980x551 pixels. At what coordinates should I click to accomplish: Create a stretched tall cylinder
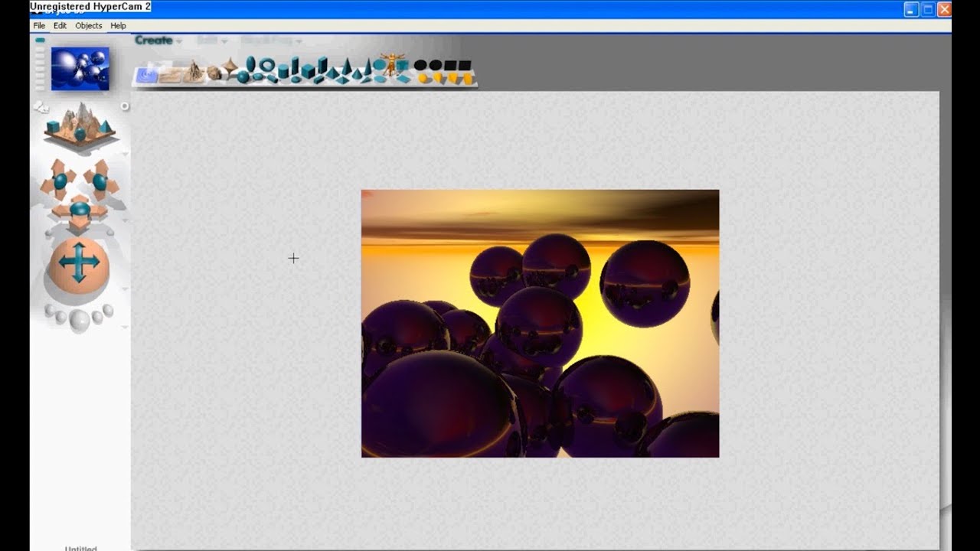[295, 65]
